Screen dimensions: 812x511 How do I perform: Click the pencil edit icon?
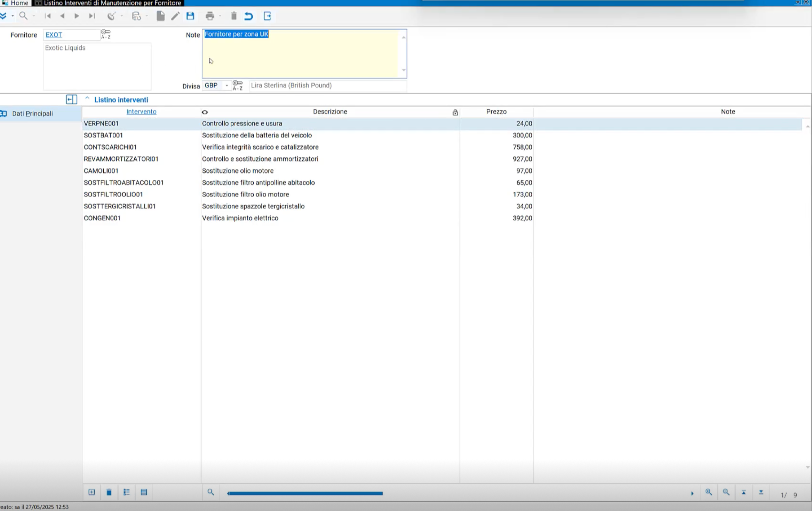tap(175, 16)
